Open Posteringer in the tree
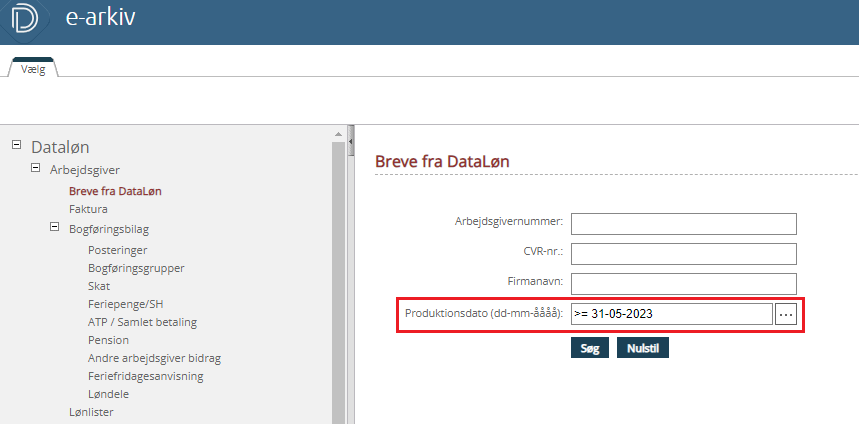 coord(117,250)
